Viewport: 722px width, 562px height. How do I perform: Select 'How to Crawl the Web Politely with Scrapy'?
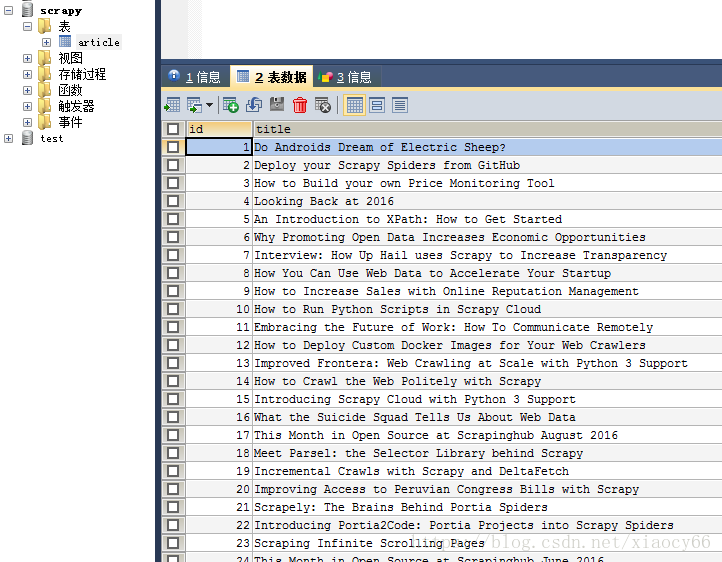click(x=488, y=381)
